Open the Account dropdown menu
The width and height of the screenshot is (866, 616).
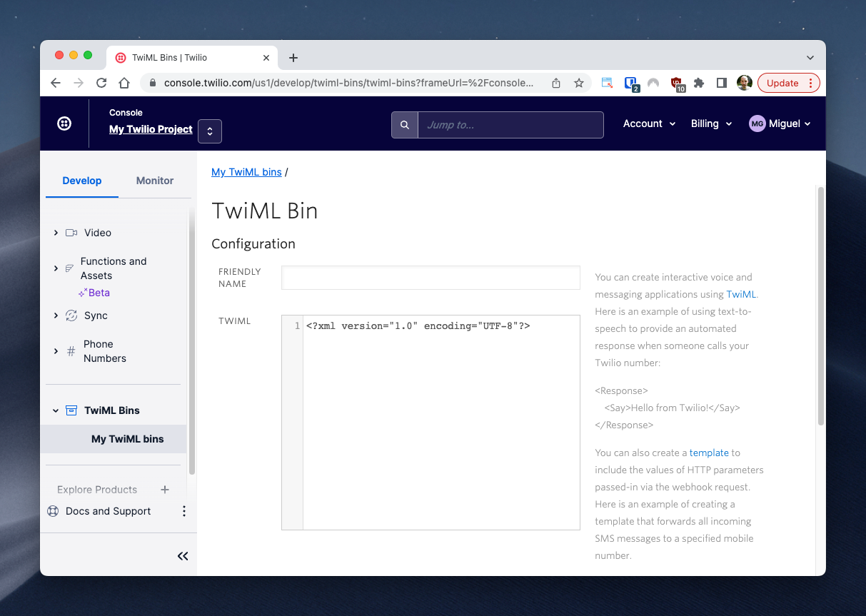pos(649,123)
